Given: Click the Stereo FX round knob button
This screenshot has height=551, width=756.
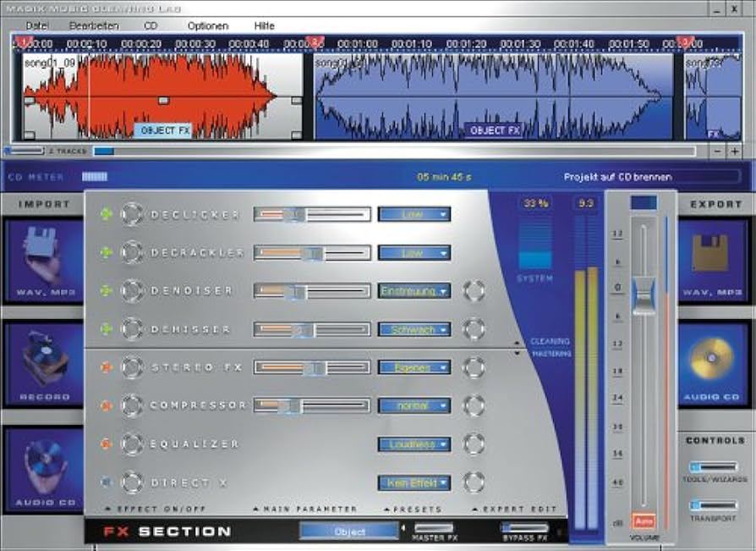Looking at the screenshot, I should (131, 367).
